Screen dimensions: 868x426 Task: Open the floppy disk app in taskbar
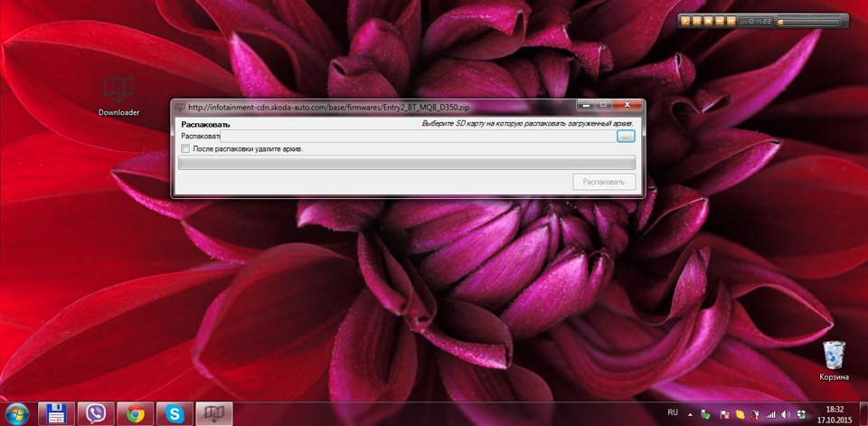click(x=56, y=414)
